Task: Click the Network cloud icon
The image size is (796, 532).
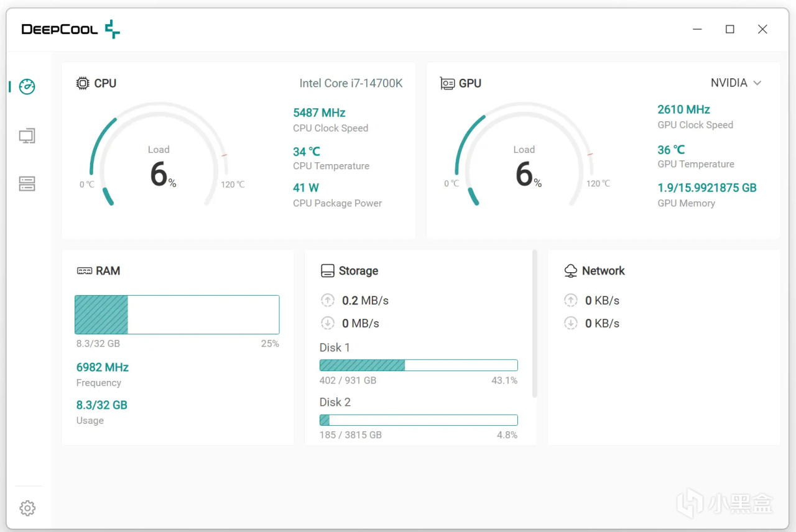Action: 571,271
